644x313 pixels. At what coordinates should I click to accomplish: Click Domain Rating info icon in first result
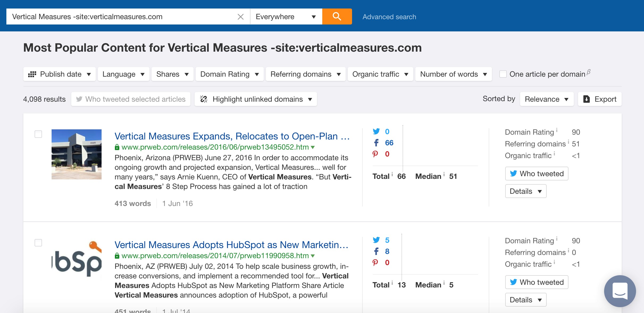pos(557,130)
